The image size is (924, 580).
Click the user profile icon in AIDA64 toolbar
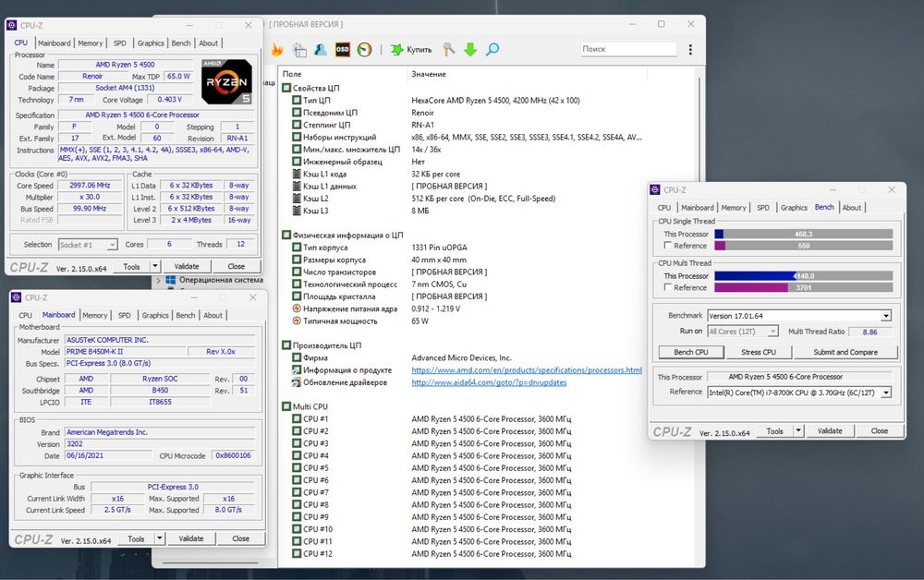[320, 50]
